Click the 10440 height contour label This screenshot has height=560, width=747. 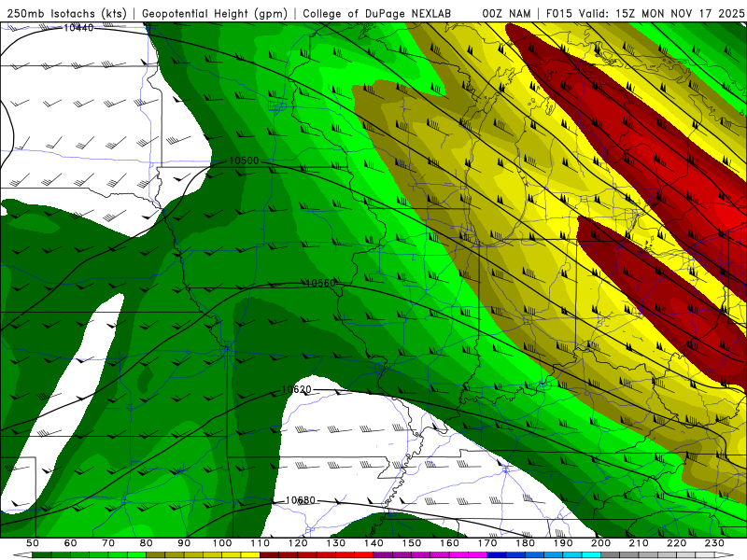click(78, 28)
